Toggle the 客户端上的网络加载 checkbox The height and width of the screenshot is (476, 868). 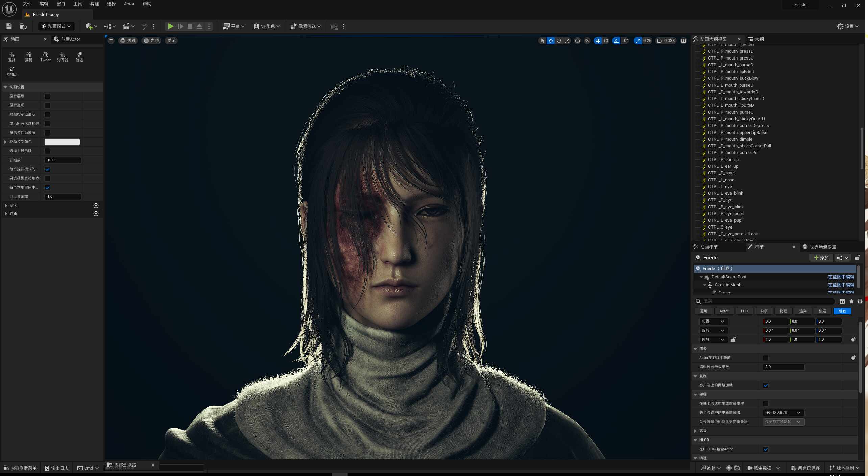(x=766, y=385)
